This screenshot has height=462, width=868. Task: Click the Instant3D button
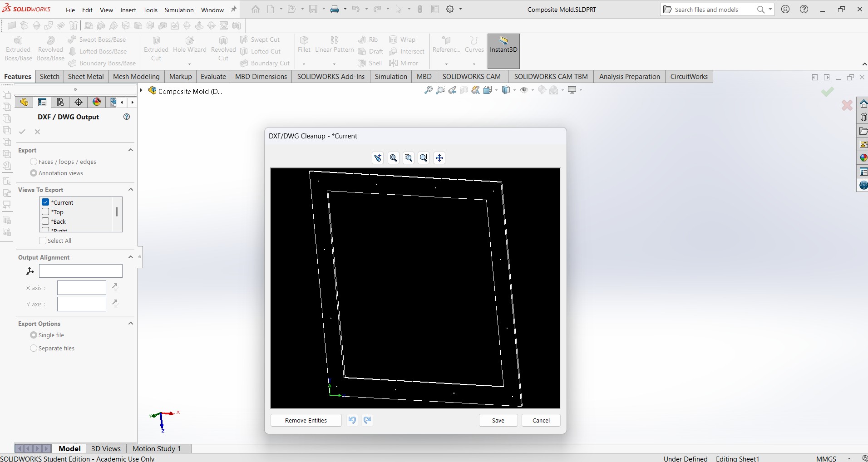click(x=503, y=51)
